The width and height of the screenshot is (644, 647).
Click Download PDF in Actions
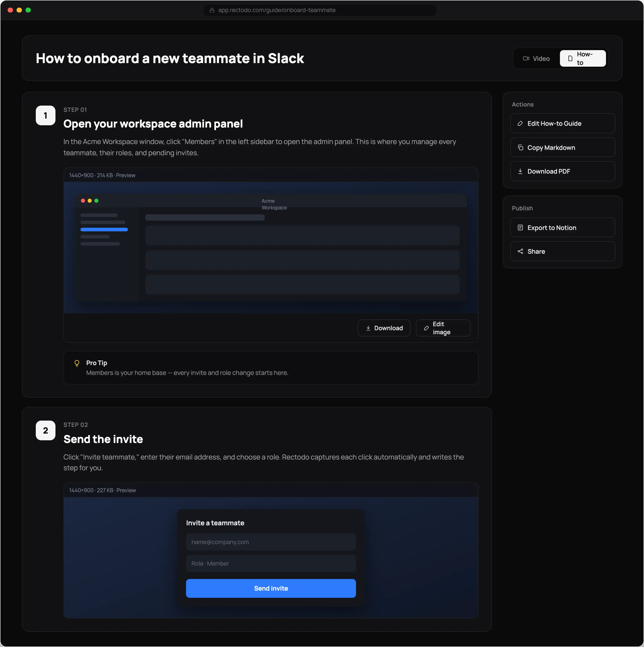pos(562,171)
